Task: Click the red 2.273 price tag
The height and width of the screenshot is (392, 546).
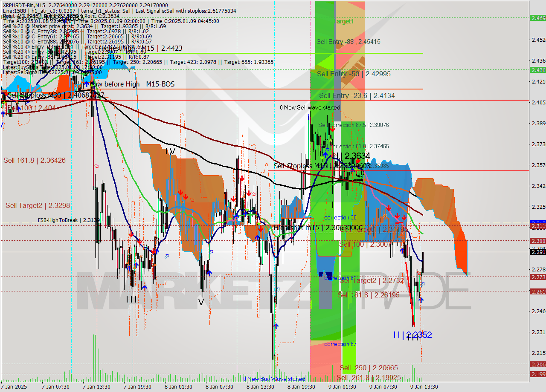Action: point(537,277)
